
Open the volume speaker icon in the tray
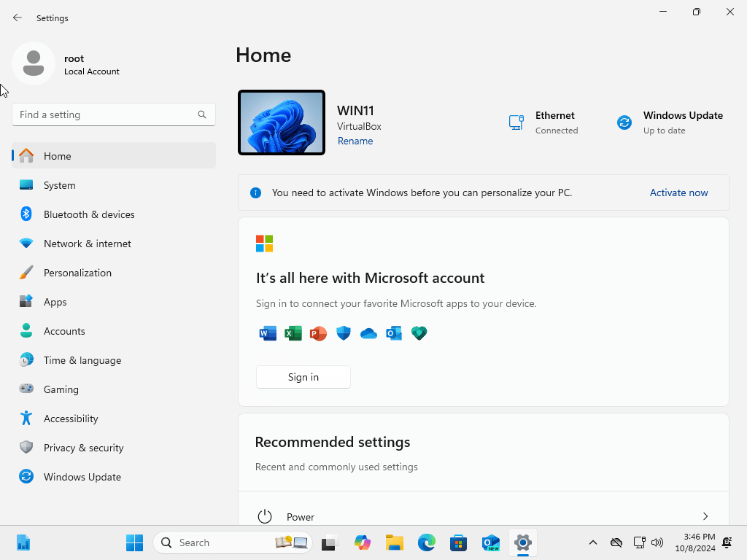coord(657,542)
